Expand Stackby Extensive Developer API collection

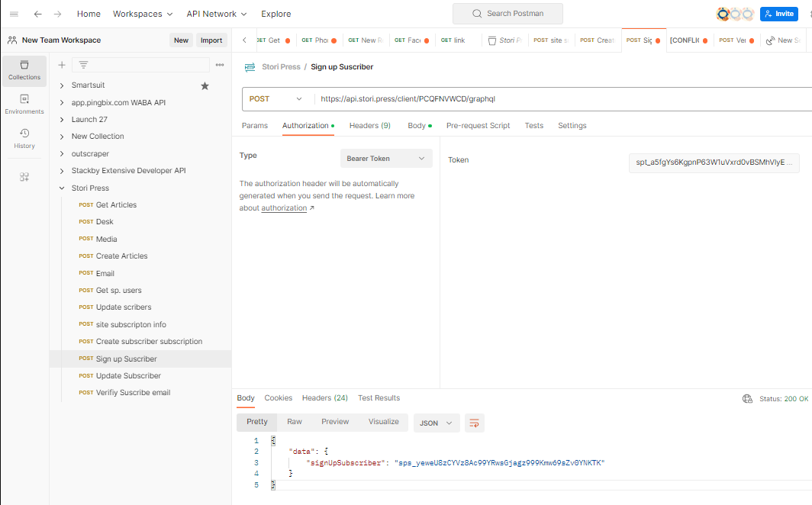click(x=62, y=171)
